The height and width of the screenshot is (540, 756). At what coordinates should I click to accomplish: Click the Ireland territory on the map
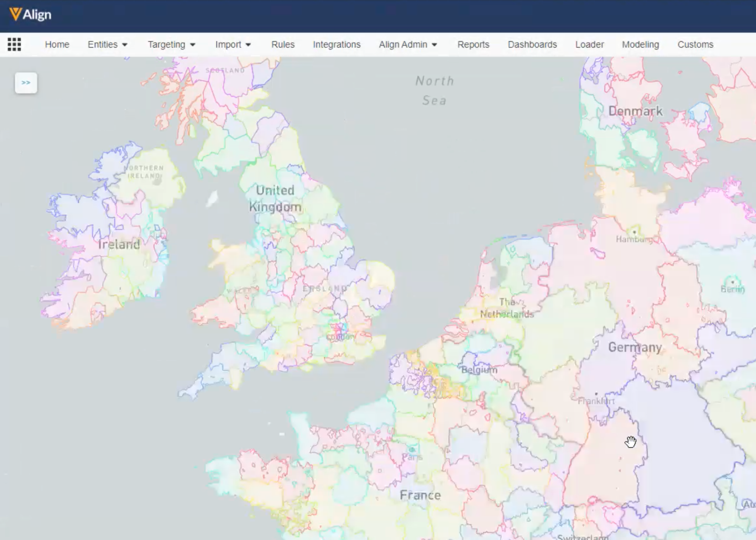[x=119, y=244]
